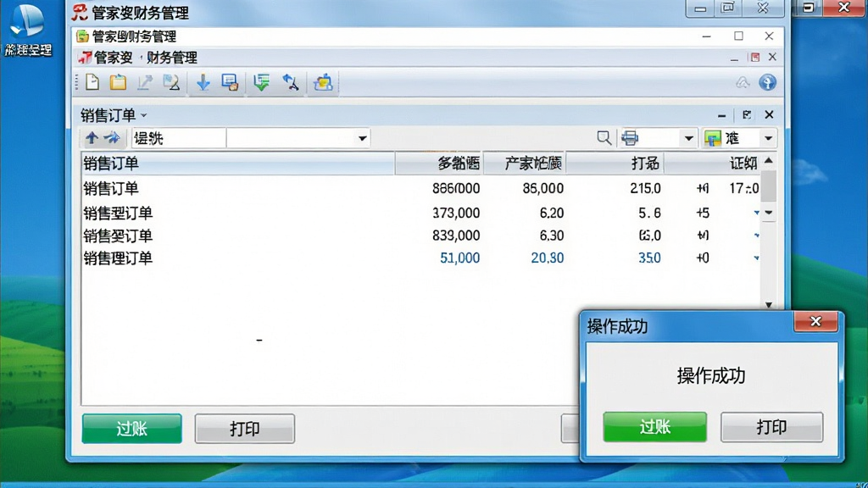Click the 373,000 cell
This screenshot has height=488, width=868.
pos(456,213)
